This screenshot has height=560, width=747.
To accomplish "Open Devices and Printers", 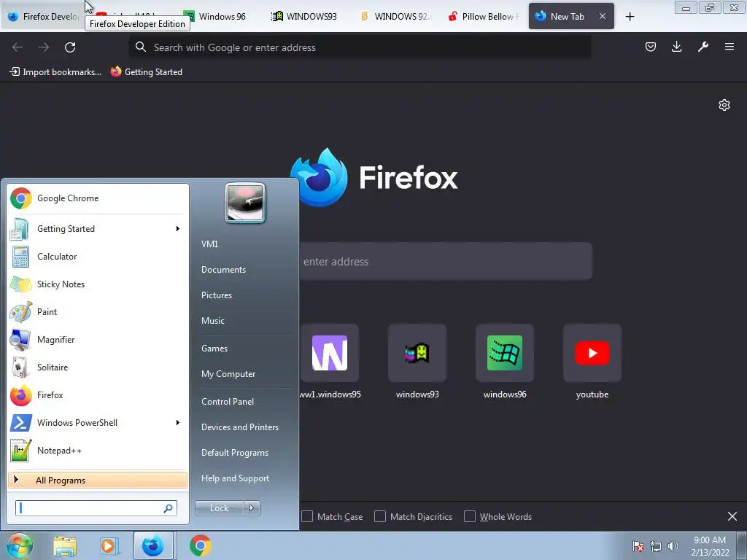I will 239,427.
